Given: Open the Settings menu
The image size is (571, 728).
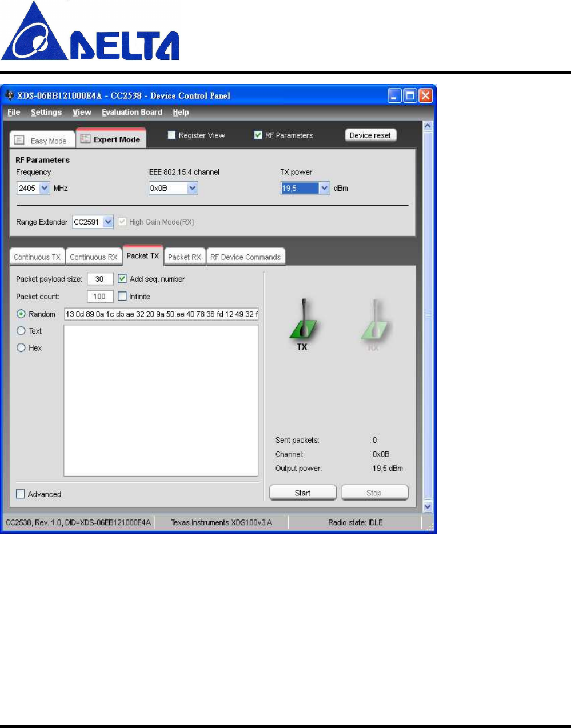Looking at the screenshot, I should tap(46, 113).
